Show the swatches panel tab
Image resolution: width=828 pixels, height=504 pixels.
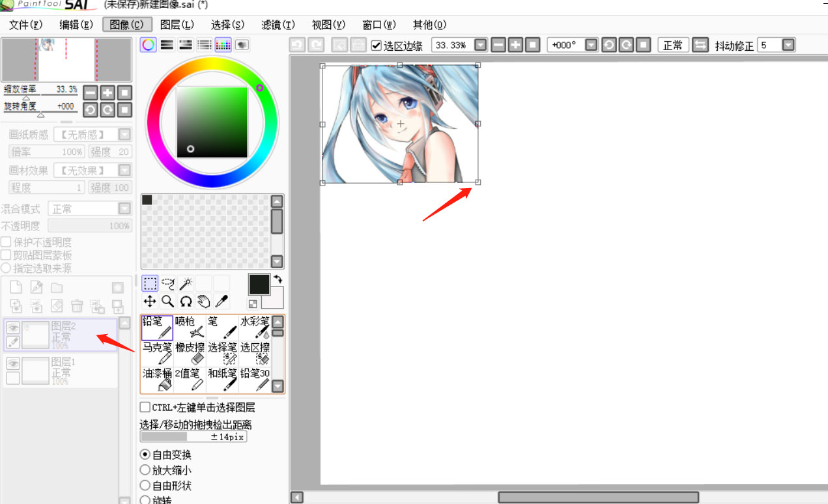223,45
